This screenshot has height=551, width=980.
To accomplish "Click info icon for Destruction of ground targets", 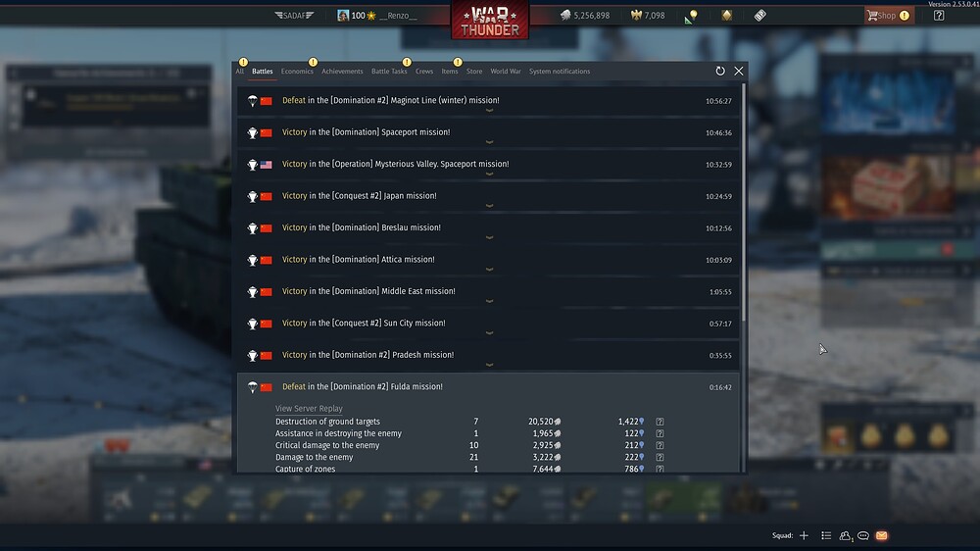I will coord(660,422).
